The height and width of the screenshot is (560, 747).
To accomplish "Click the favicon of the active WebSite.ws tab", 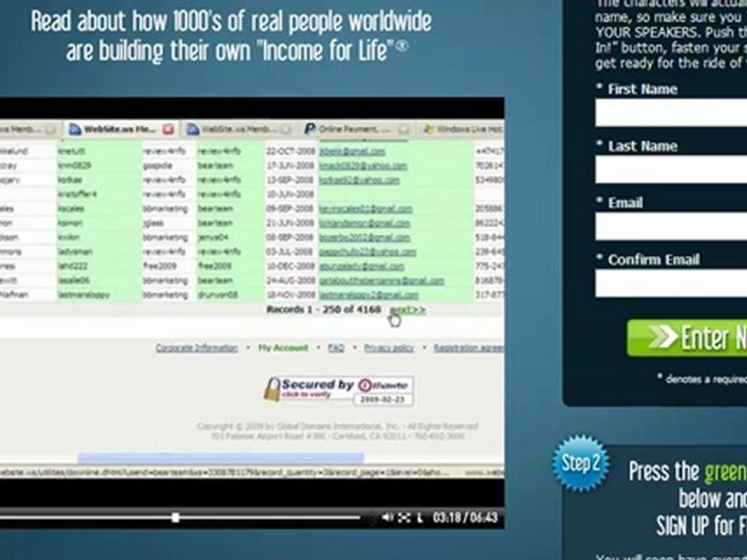I will (x=75, y=129).
